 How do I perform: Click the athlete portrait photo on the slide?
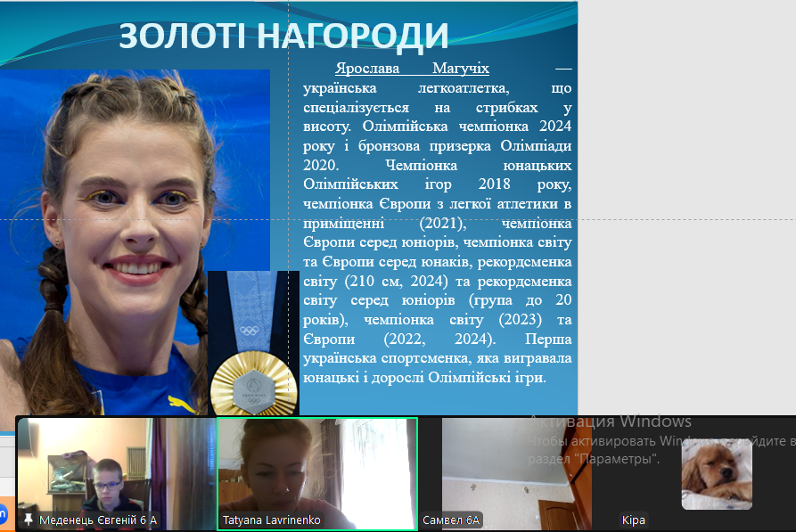point(135,242)
